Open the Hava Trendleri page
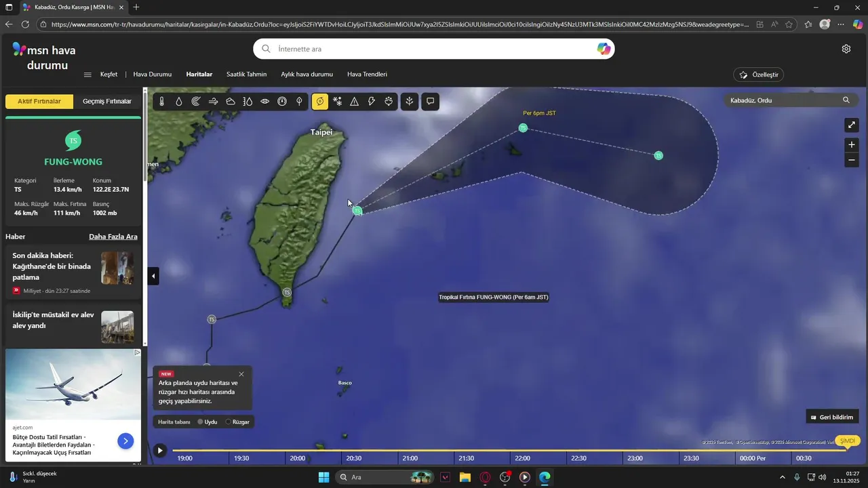Screen dimensions: 868x488 367,75
